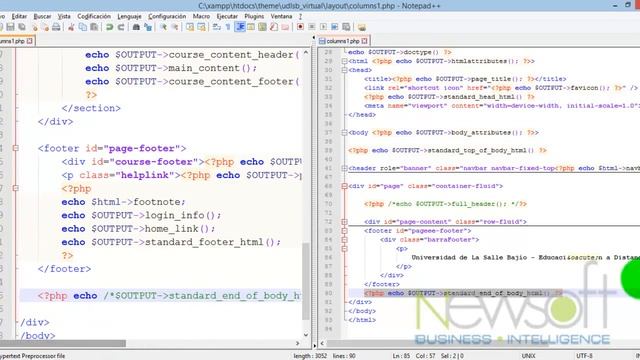This screenshot has height=360, width=640.
Task: Close the left pane document tab
Action: pos(29,41)
